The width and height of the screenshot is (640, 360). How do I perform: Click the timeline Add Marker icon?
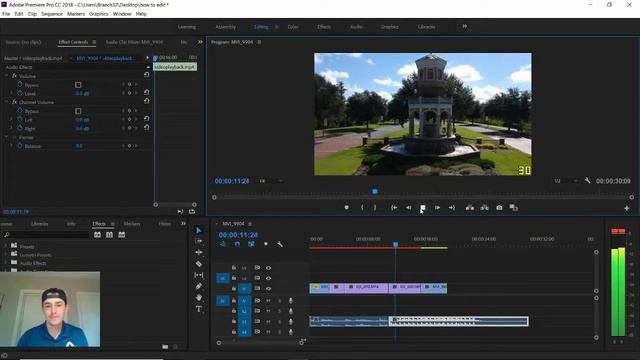266,244
